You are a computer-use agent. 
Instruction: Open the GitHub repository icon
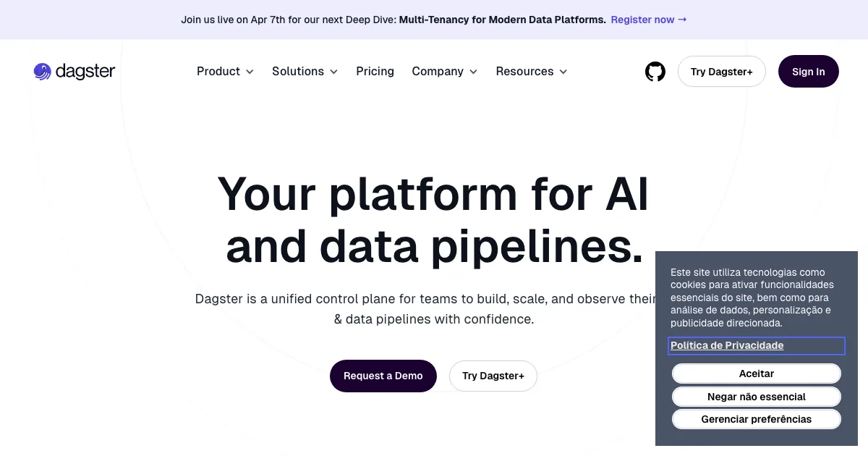coord(655,72)
